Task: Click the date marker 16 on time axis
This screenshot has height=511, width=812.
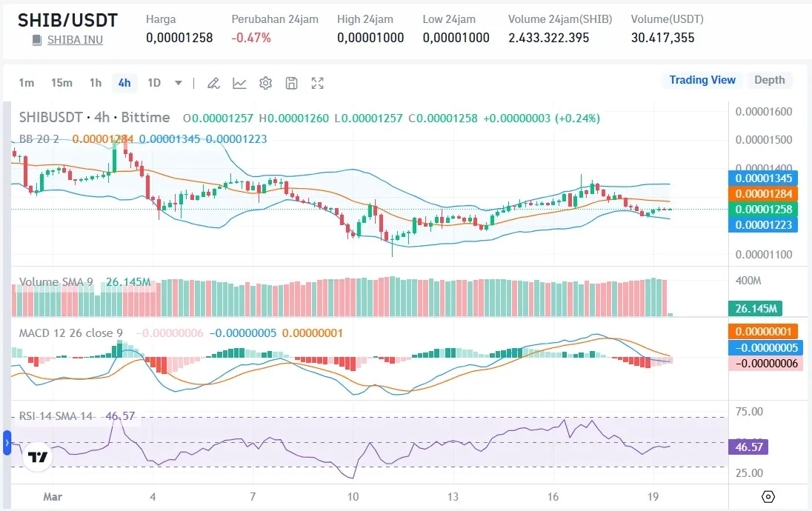Action: 553,497
